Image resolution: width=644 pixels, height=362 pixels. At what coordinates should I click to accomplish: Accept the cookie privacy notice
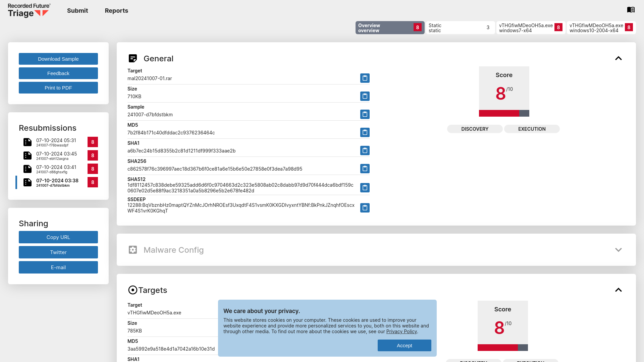click(x=405, y=346)
